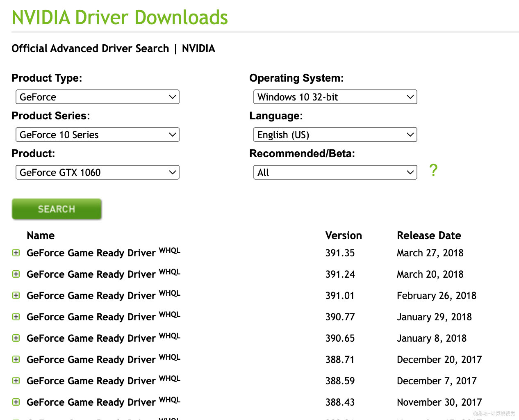Click the green question mark help icon

point(433,170)
